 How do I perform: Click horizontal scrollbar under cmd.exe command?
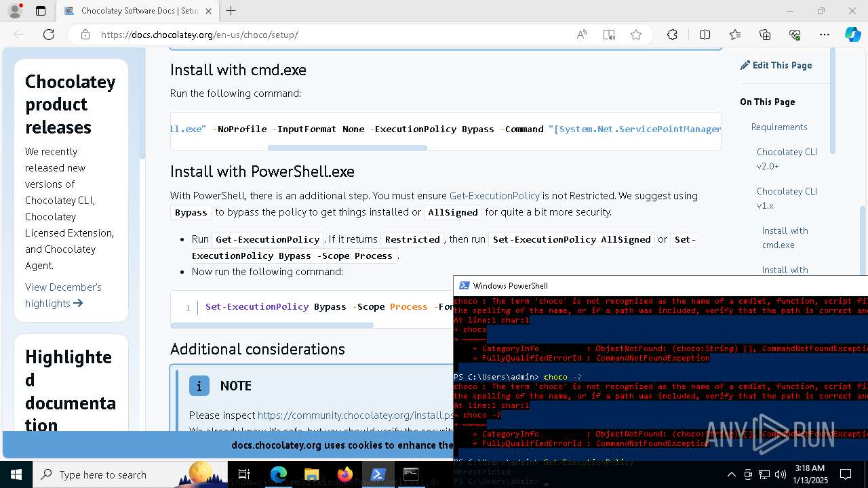347,147
